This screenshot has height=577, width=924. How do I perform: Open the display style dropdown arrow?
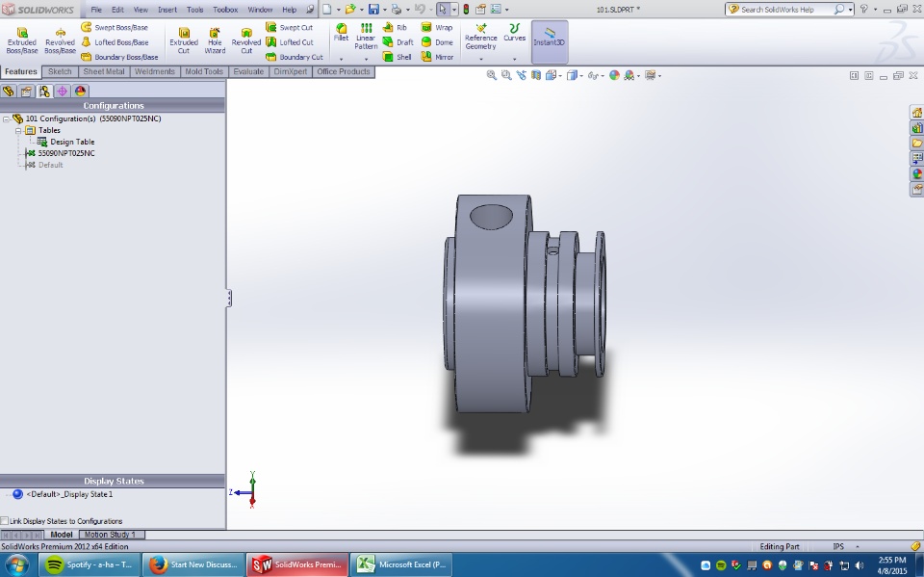click(581, 76)
